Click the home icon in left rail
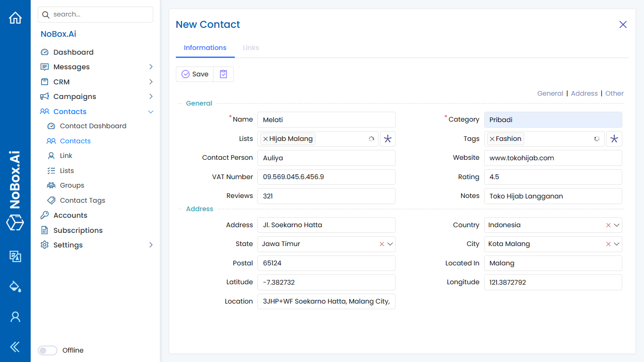644x362 pixels. [x=15, y=18]
